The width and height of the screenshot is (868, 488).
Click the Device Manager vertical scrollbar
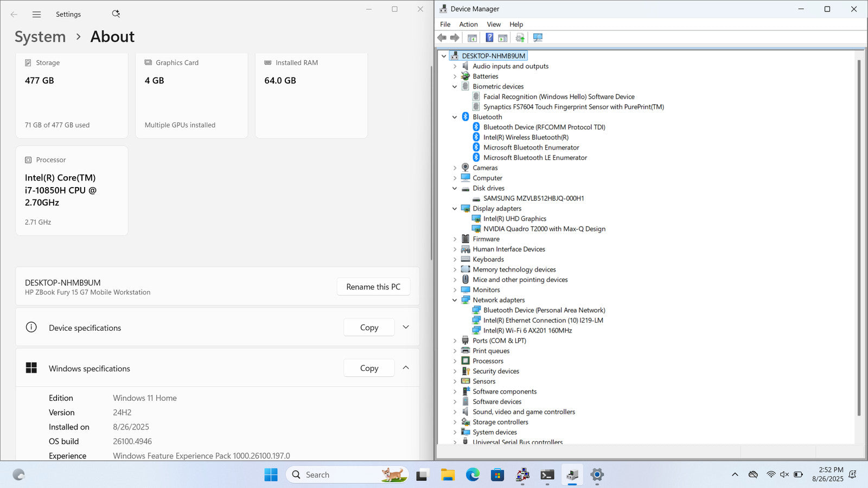[859, 239]
